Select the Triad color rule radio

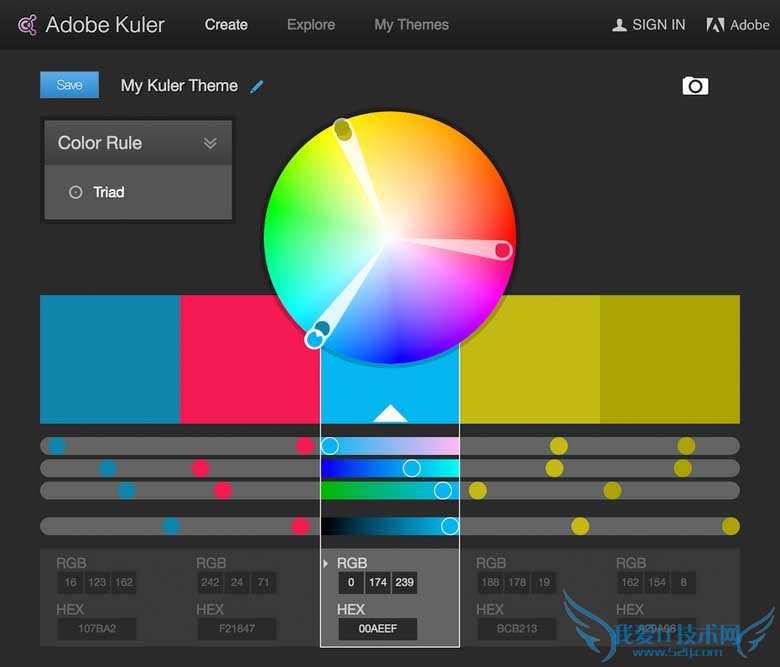(x=76, y=192)
